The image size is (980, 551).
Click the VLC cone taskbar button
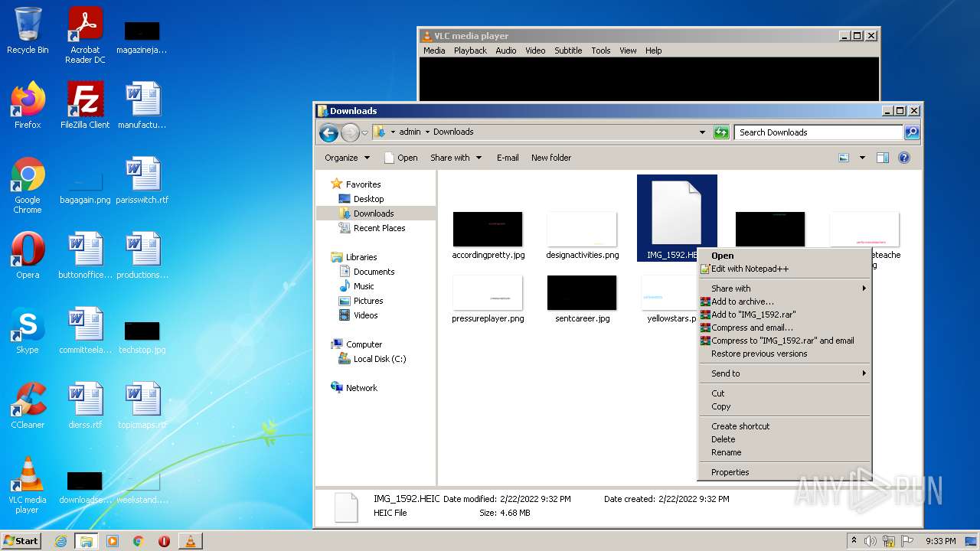(x=190, y=541)
